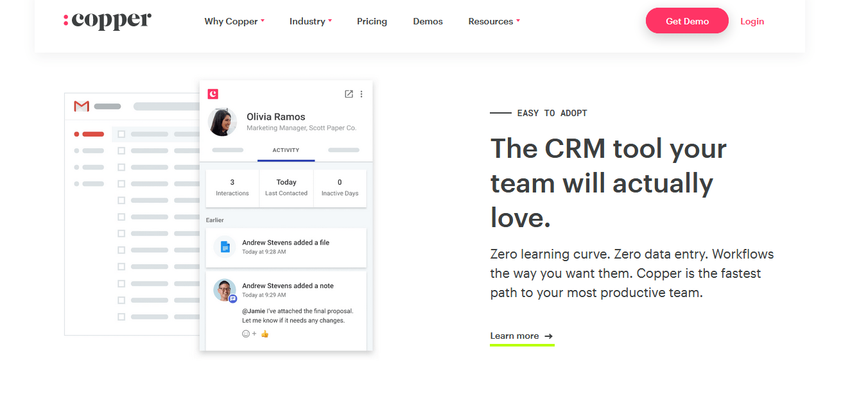Click the blue file document icon
The height and width of the screenshot is (419, 868).
coord(225,246)
